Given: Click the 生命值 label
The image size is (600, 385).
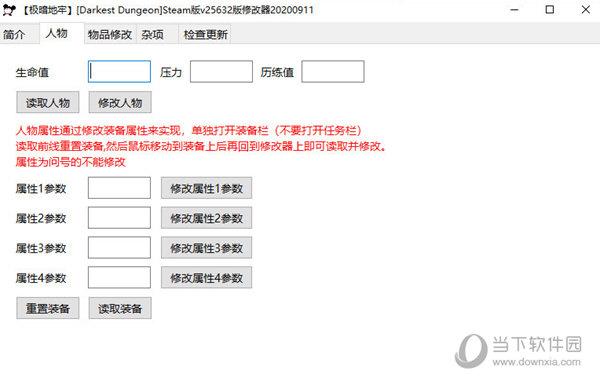Looking at the screenshot, I should 32,72.
